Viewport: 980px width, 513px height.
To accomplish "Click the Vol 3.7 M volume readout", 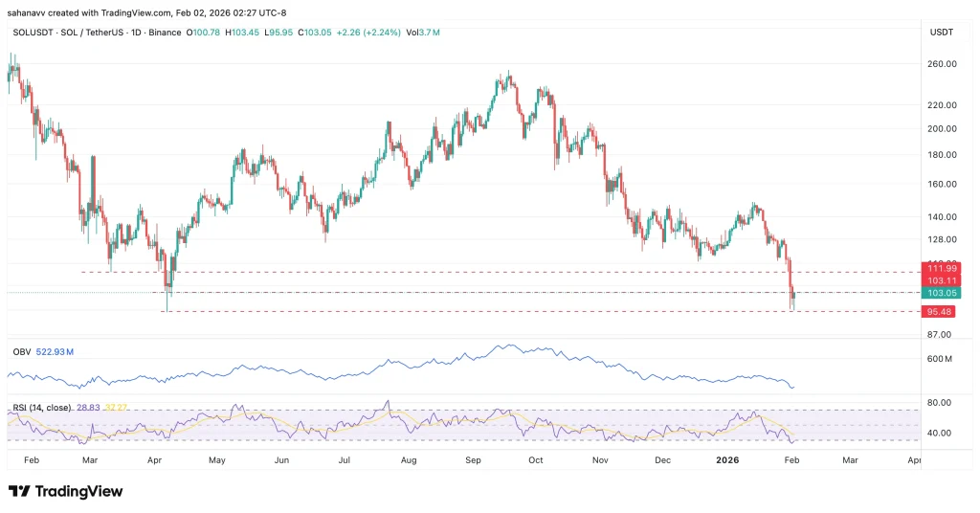I will pyautogui.click(x=421, y=33).
